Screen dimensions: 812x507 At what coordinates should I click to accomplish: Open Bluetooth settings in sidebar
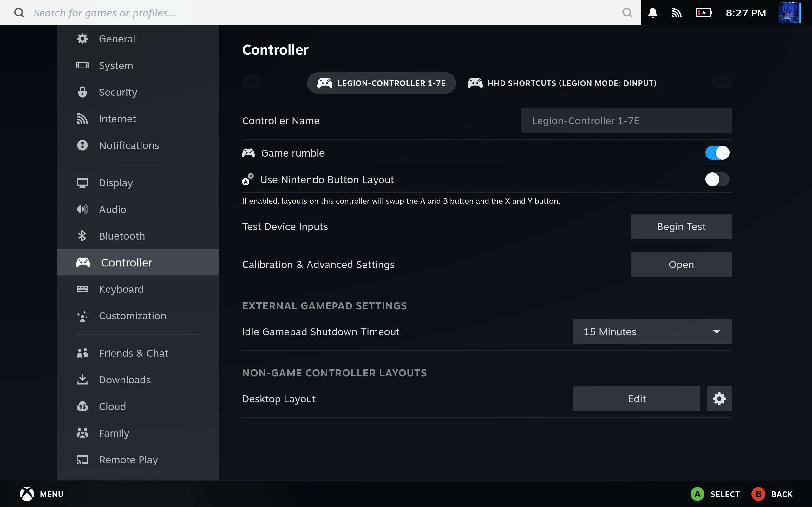121,236
